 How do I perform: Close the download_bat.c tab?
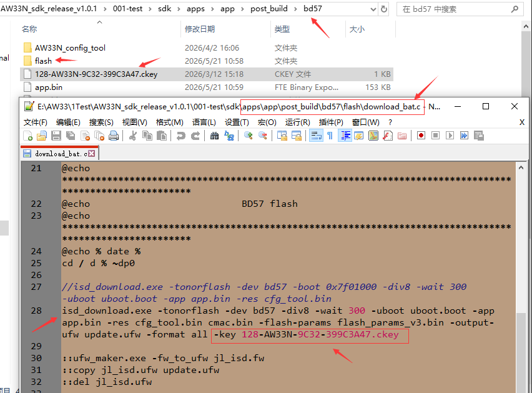click(x=92, y=154)
